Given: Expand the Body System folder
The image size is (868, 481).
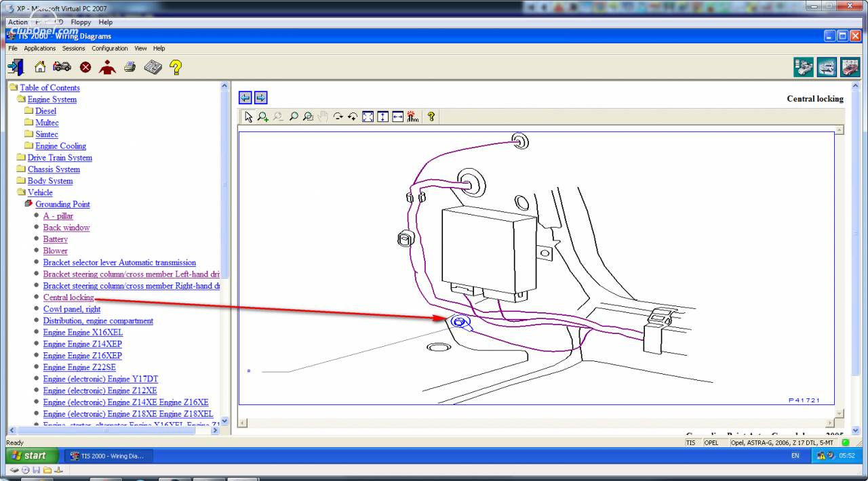Looking at the screenshot, I should point(21,181).
